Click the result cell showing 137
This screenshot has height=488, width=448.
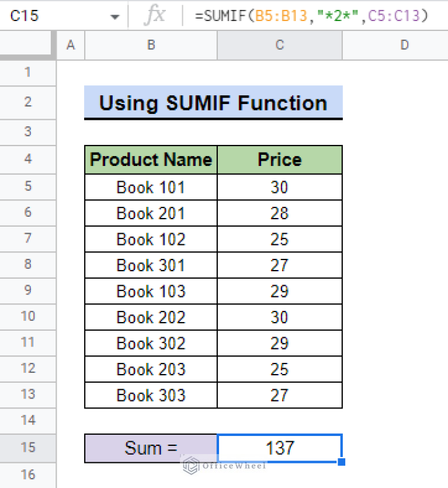point(280,448)
